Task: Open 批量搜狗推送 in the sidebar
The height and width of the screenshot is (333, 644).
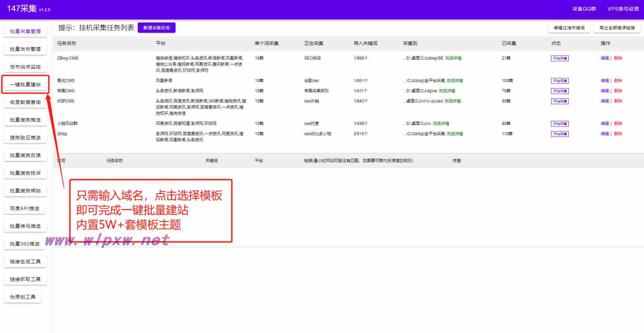Action: pyautogui.click(x=25, y=120)
